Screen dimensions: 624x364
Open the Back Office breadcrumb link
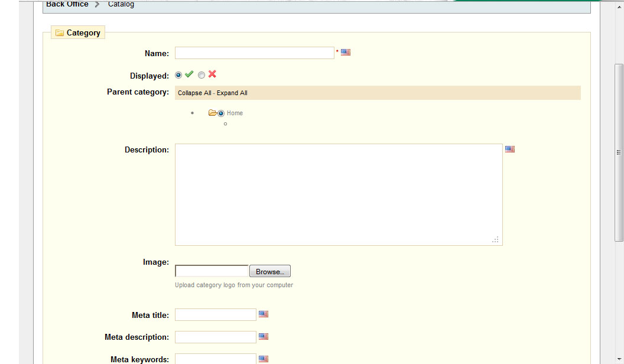pyautogui.click(x=67, y=4)
